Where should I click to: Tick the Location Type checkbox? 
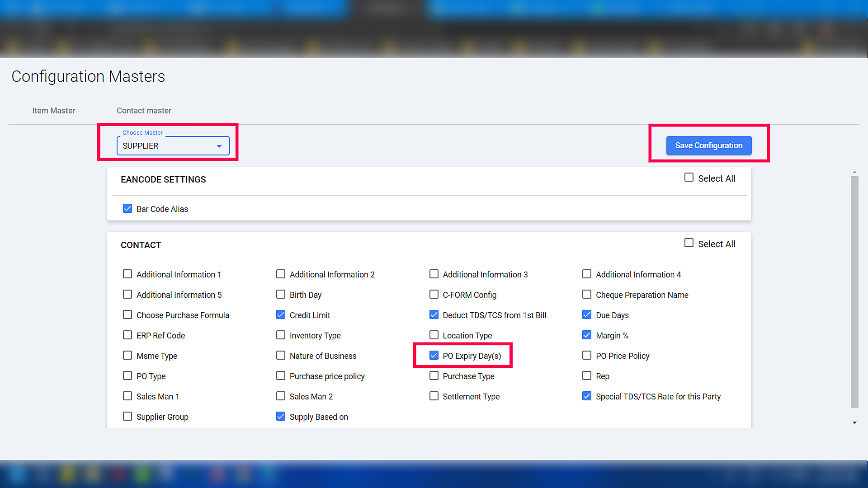pos(434,335)
